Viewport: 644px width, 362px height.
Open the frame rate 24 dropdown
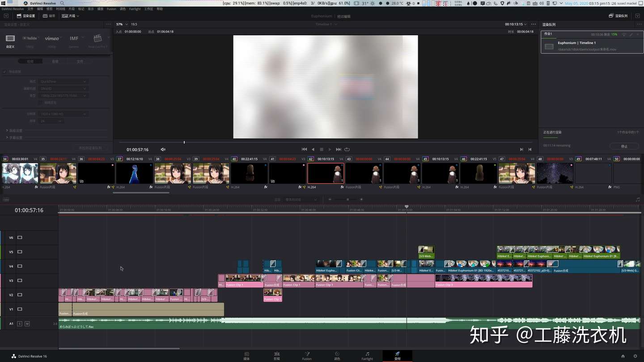click(51, 121)
